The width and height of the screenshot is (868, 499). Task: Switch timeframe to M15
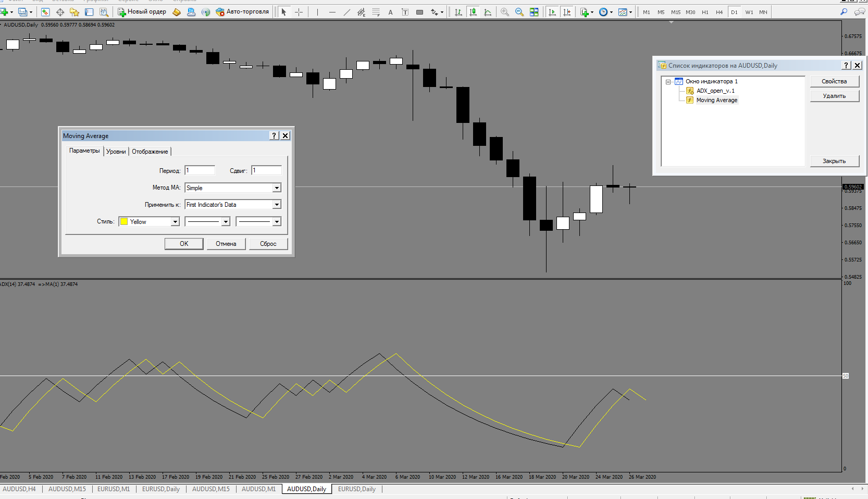tap(676, 12)
